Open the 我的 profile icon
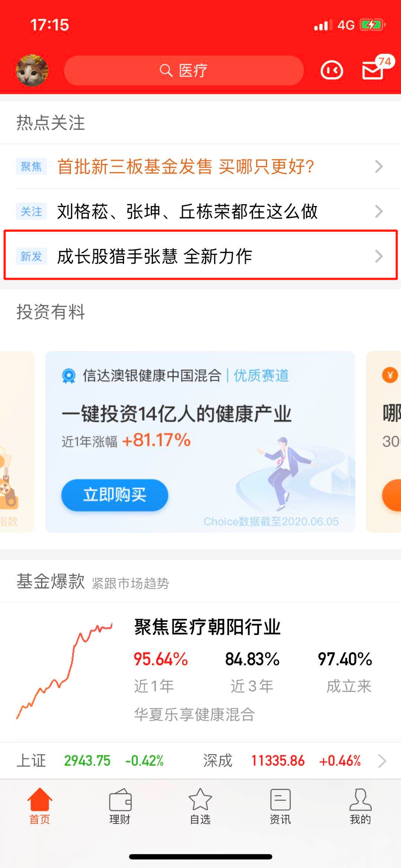 pos(360,800)
